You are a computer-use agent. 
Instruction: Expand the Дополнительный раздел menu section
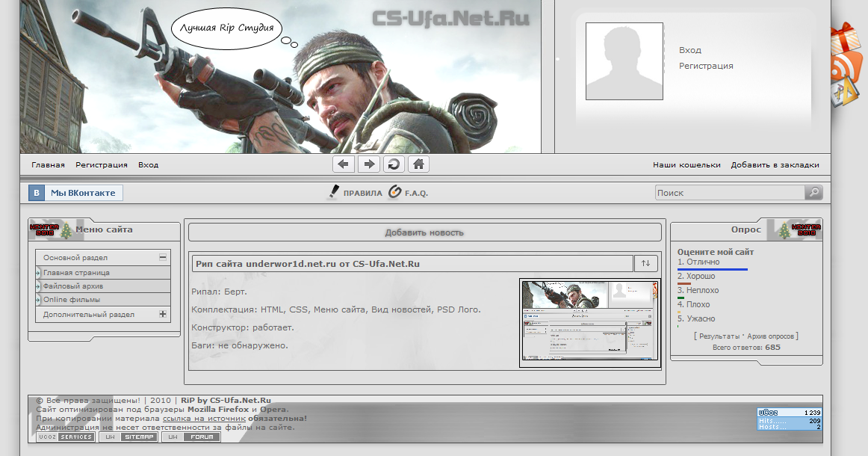click(x=162, y=315)
